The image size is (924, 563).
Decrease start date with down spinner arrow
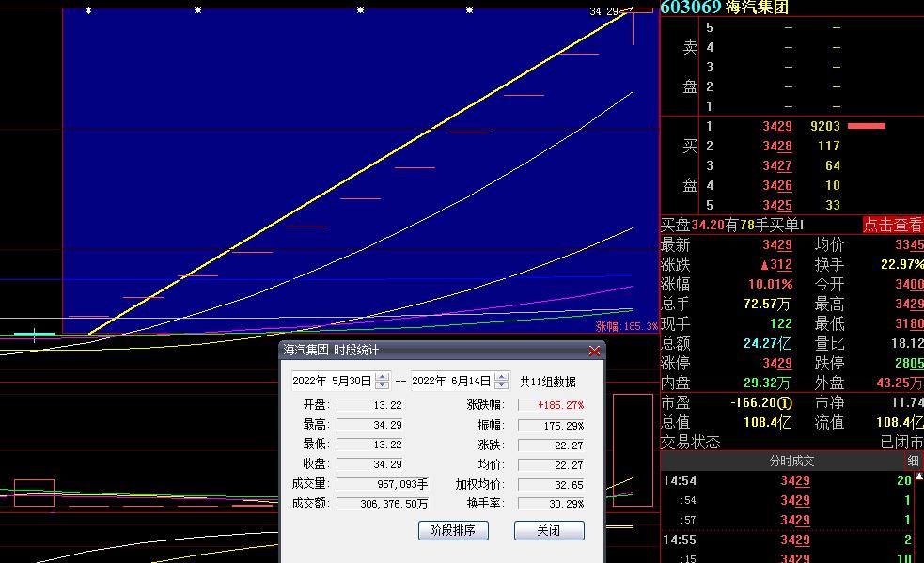[382, 385]
